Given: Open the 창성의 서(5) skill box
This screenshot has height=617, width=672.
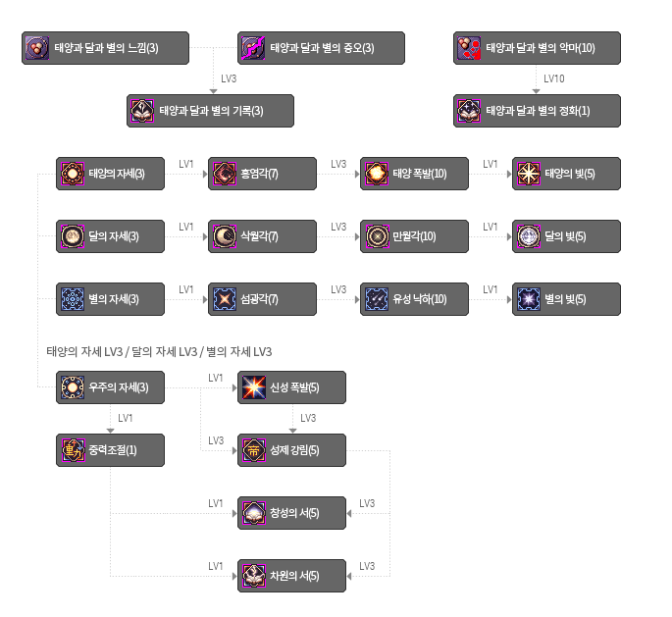Looking at the screenshot, I should click(x=292, y=513).
